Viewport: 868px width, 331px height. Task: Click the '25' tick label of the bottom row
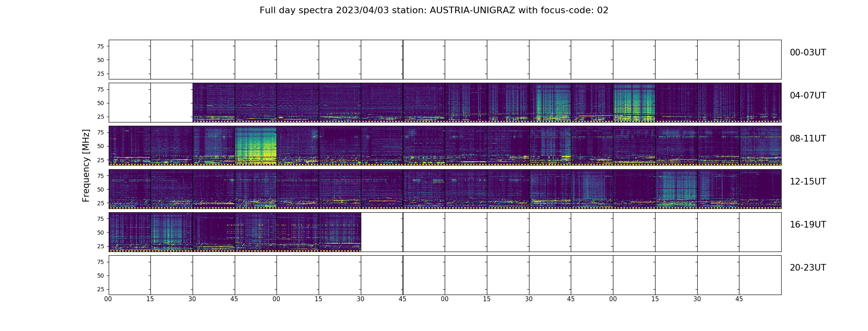(x=100, y=289)
